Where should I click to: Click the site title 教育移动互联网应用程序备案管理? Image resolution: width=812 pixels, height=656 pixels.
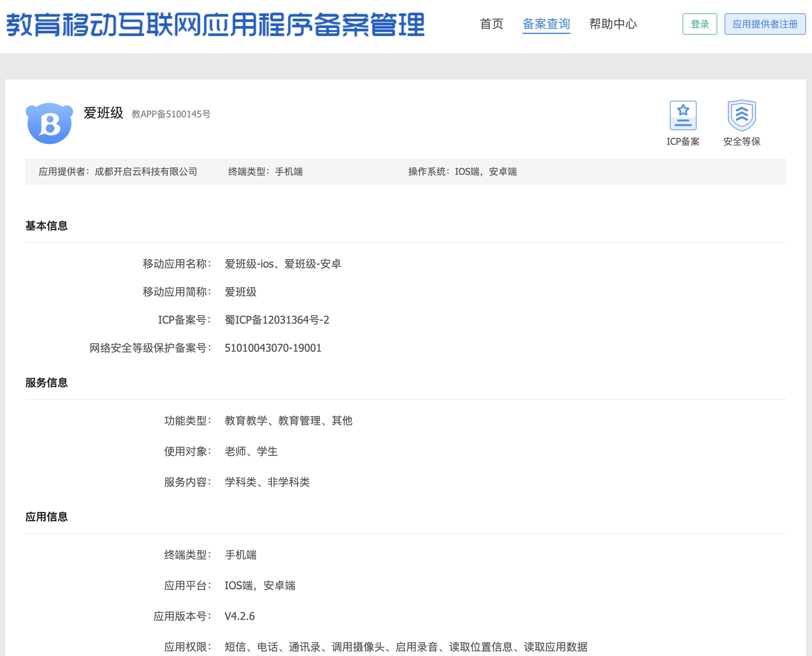coord(216,25)
